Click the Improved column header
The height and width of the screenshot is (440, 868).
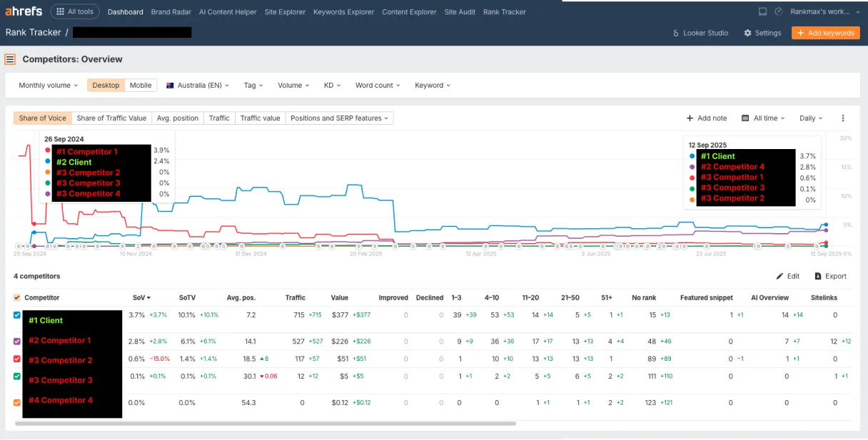[x=393, y=297]
